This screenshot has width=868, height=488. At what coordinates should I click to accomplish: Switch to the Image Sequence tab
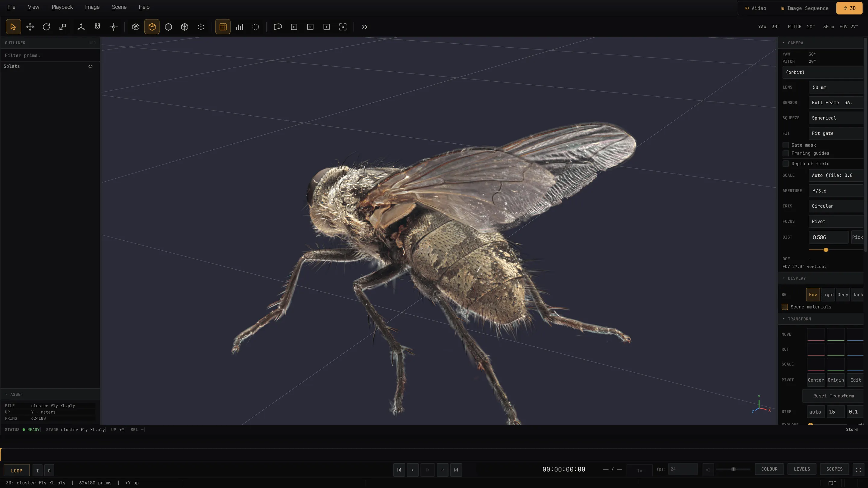click(805, 8)
